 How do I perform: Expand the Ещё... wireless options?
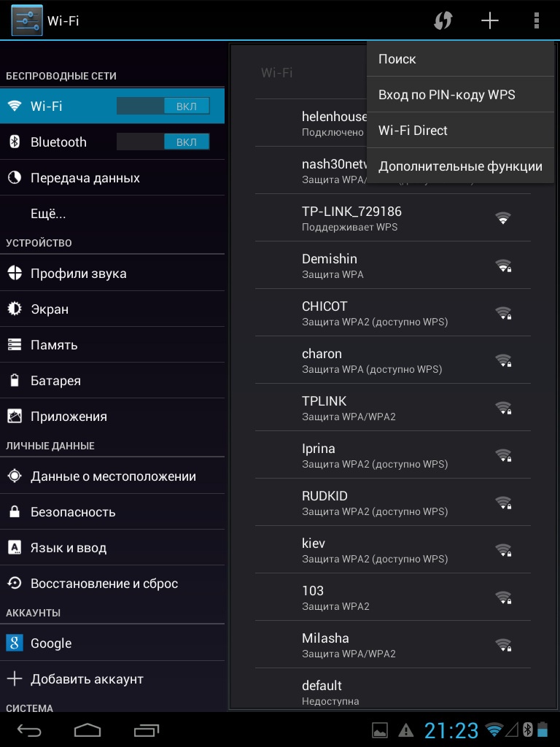(48, 214)
